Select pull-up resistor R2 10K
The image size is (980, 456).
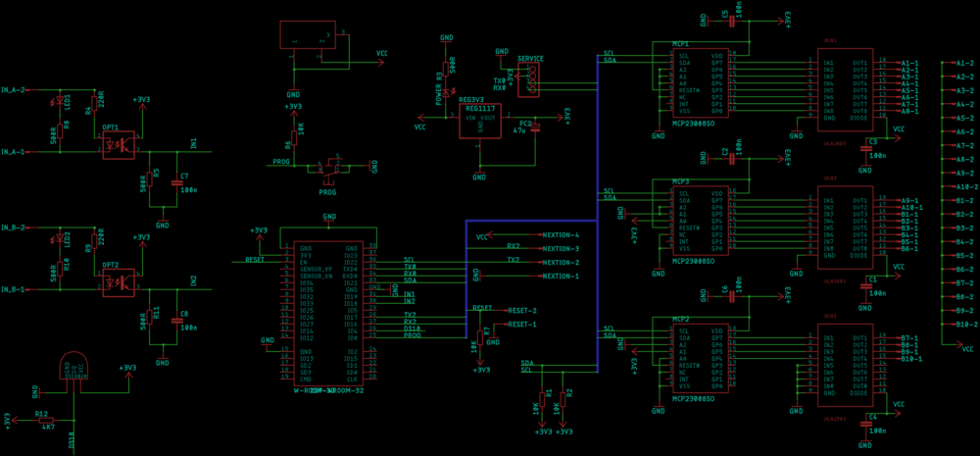click(x=563, y=399)
